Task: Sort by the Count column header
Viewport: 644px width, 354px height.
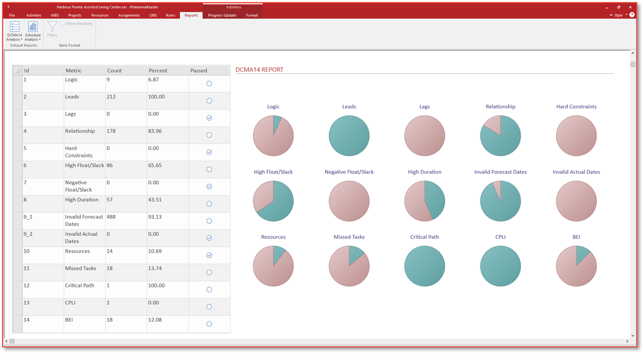Action: click(x=126, y=70)
